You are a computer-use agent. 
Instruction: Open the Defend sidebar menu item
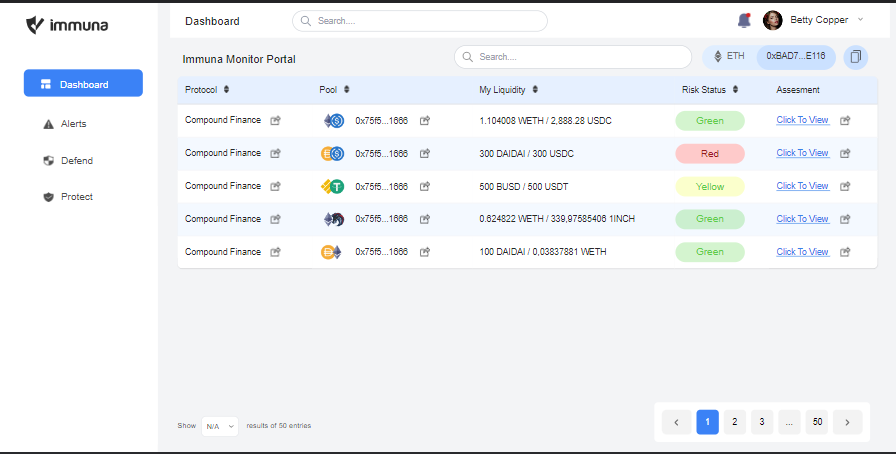pyautogui.click(x=69, y=161)
